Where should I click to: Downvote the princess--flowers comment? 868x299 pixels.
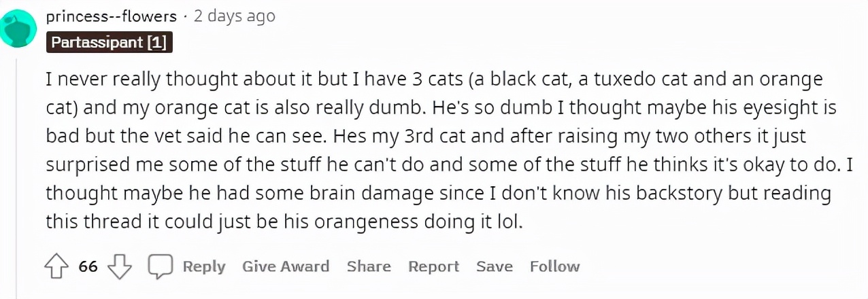[120, 266]
